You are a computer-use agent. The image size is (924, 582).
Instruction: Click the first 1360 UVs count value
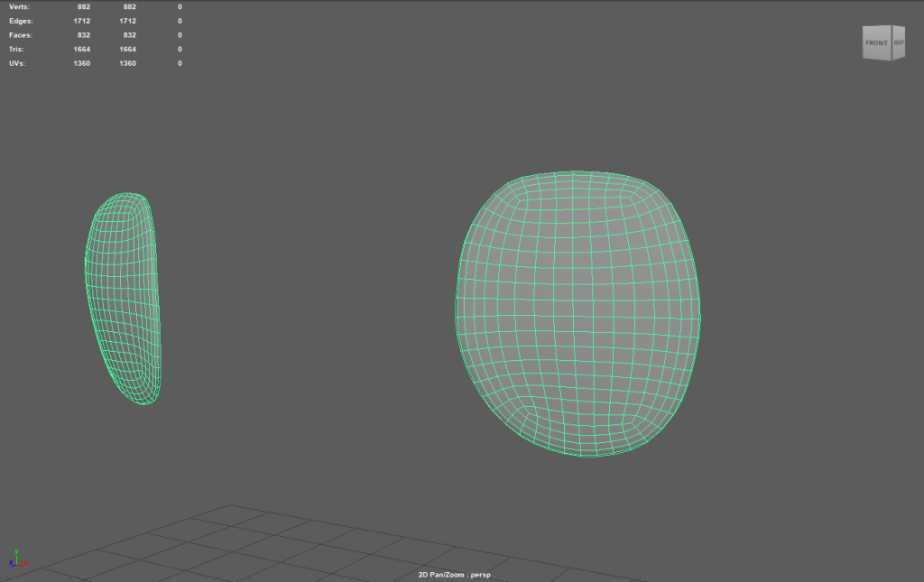pos(81,63)
